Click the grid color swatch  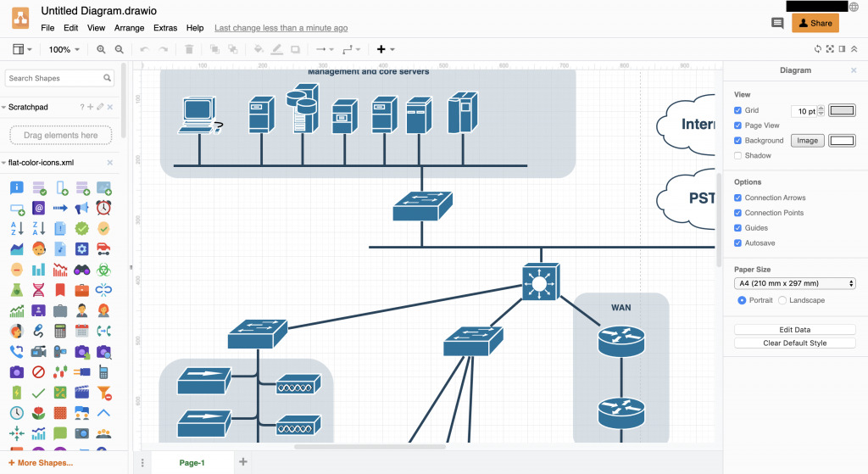(x=842, y=110)
